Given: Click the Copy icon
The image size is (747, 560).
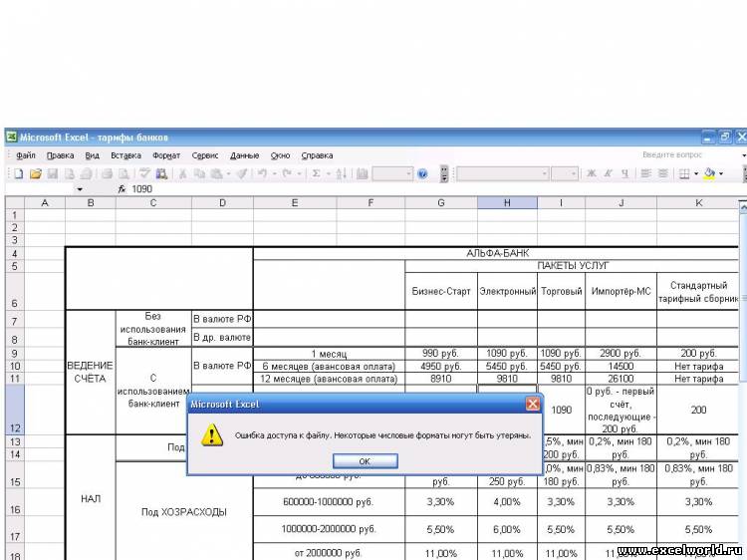Looking at the screenshot, I should pyautogui.click(x=199, y=173).
